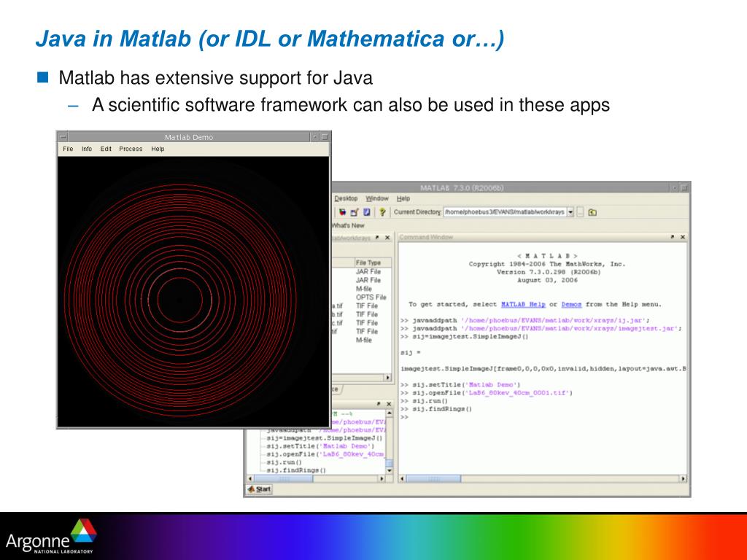
Task: Launch the GUIDE icon in MATLAB toolbar
Action: point(355,212)
